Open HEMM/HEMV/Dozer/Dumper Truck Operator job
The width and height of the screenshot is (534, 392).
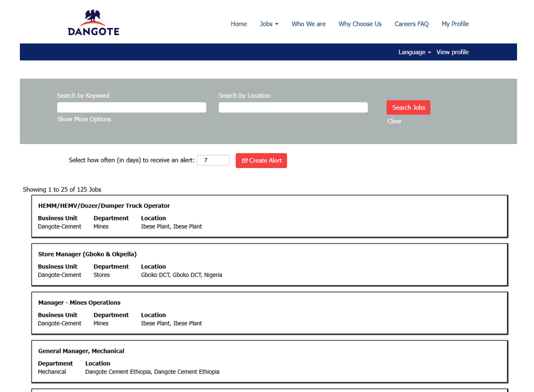tap(104, 206)
